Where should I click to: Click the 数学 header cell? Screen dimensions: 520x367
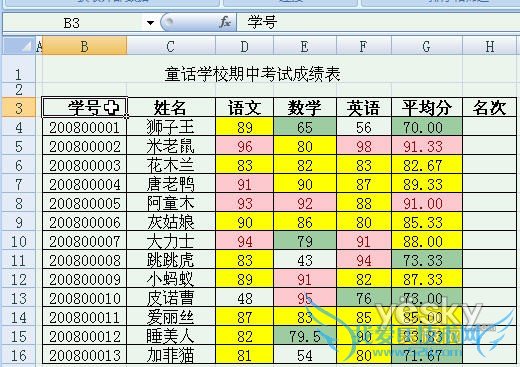(x=305, y=108)
